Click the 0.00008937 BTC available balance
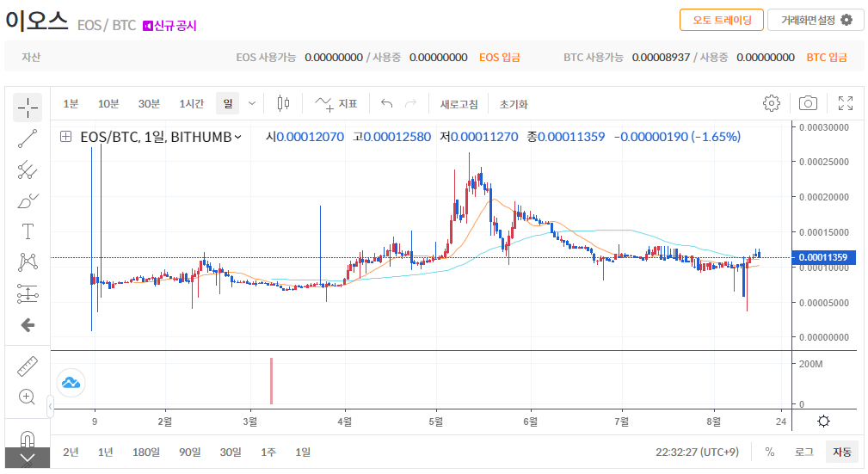The width and height of the screenshot is (868, 474). [661, 57]
